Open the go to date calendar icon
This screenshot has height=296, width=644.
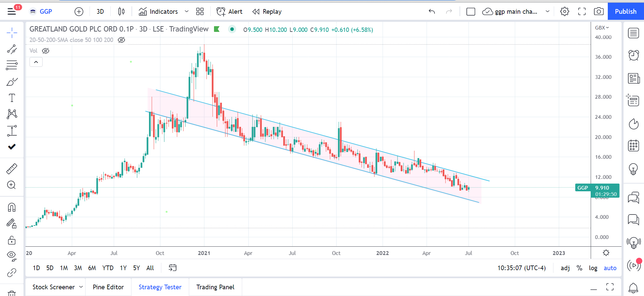172,268
